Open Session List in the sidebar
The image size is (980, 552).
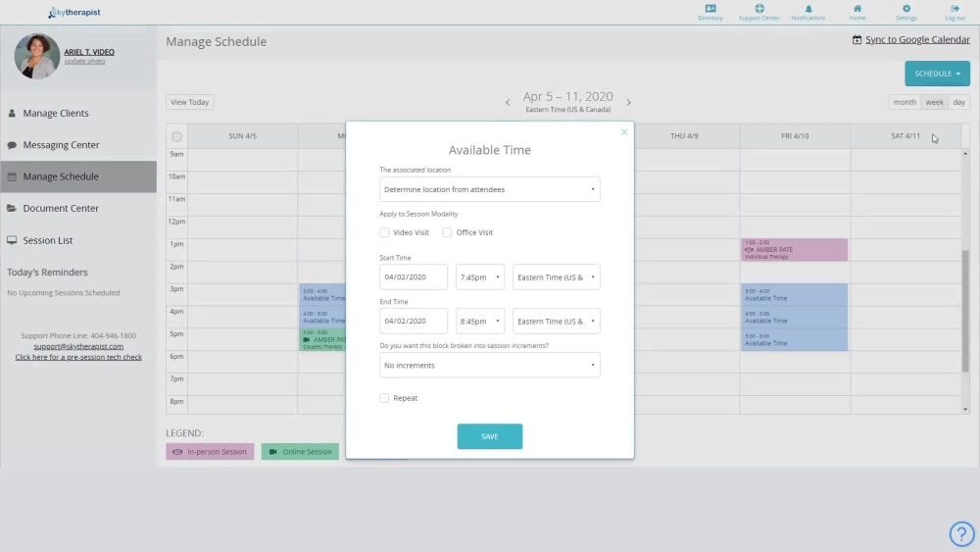pos(78,240)
